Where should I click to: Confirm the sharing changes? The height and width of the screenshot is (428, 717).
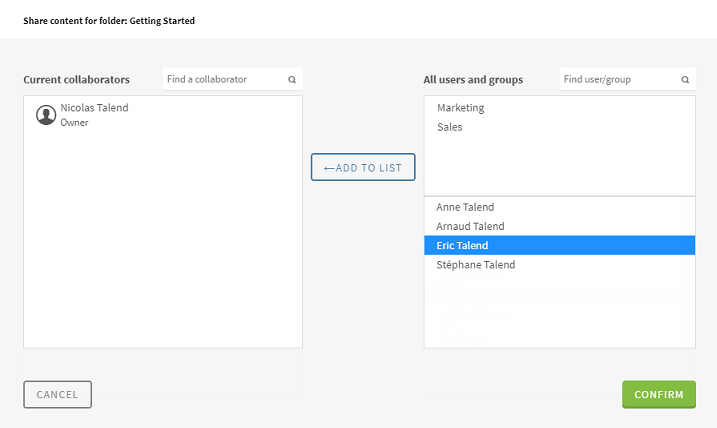tap(658, 394)
